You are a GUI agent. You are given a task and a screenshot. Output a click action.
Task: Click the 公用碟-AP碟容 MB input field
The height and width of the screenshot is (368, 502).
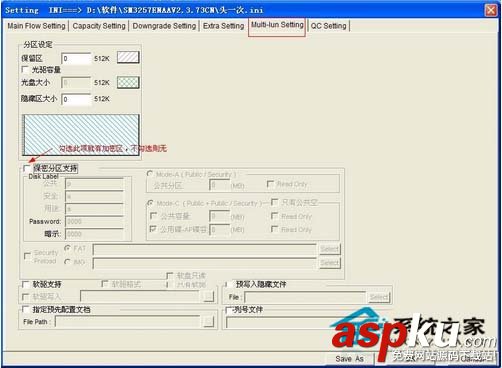point(220,229)
